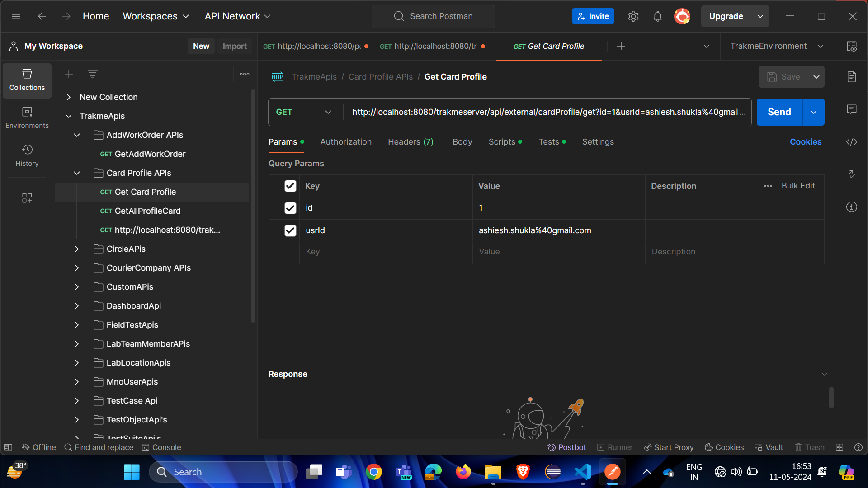Expand the CircleAPIs folder
Image resolution: width=868 pixels, height=488 pixels.
point(77,249)
